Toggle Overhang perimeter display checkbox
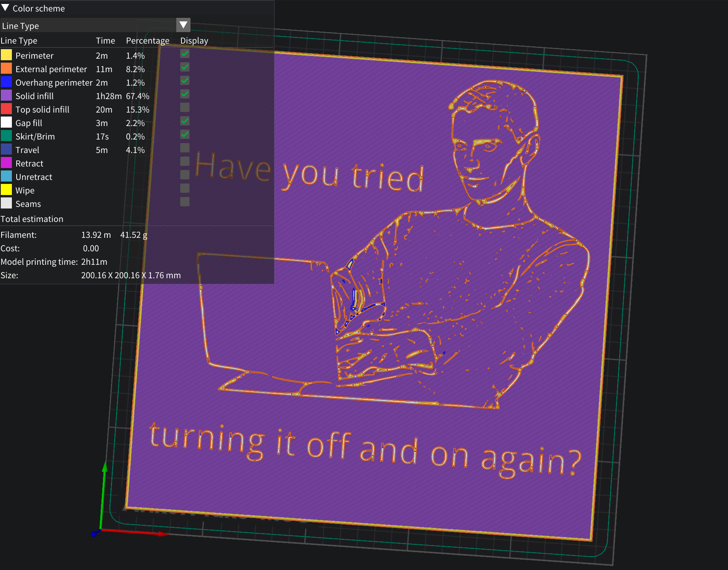The width and height of the screenshot is (728, 570). (x=185, y=80)
